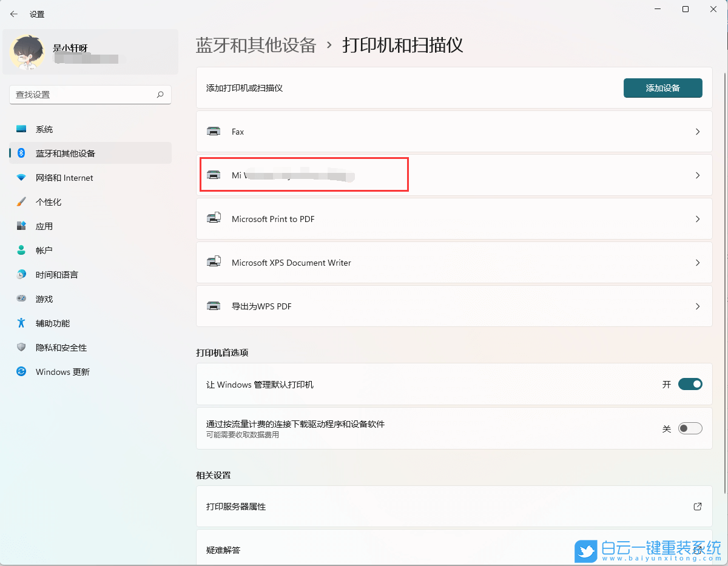Click the search magnifier in 查找设置
The width and height of the screenshot is (728, 566).
point(160,95)
